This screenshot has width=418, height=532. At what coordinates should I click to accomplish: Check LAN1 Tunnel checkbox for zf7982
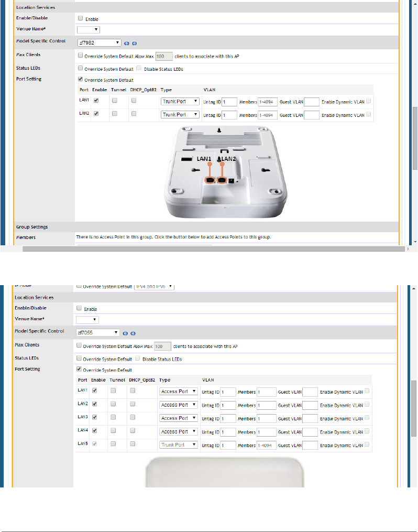(115, 101)
